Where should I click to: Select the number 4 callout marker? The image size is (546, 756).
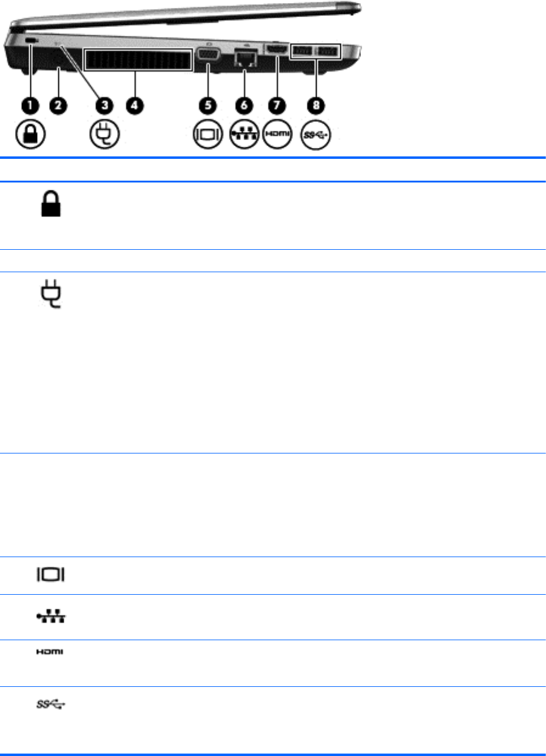click(134, 105)
